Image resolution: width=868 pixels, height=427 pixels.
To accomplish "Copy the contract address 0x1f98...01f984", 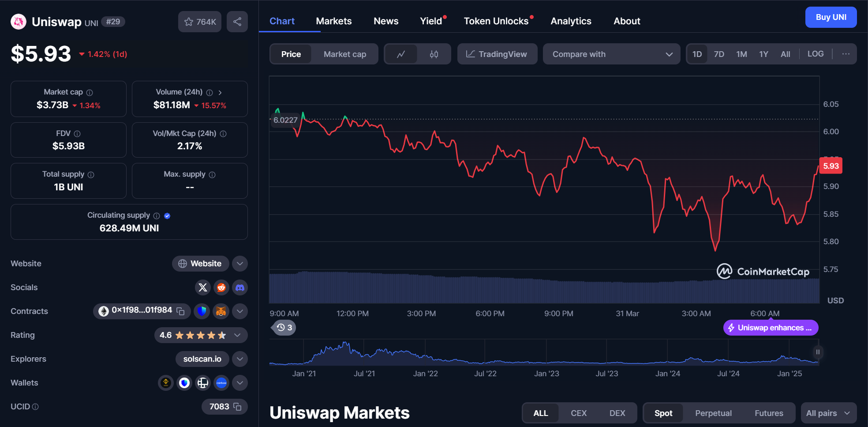I will (180, 311).
